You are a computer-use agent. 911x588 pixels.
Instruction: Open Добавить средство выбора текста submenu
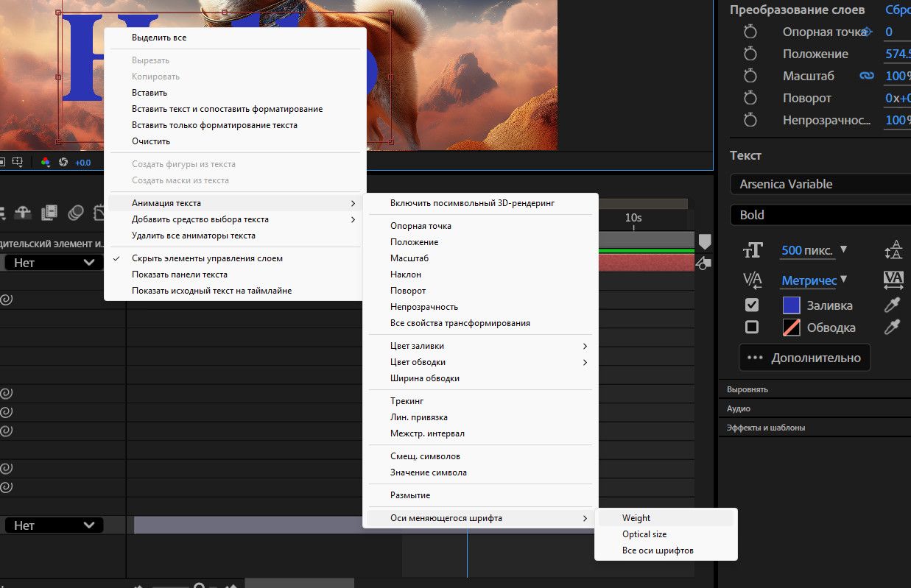pyautogui.click(x=236, y=219)
